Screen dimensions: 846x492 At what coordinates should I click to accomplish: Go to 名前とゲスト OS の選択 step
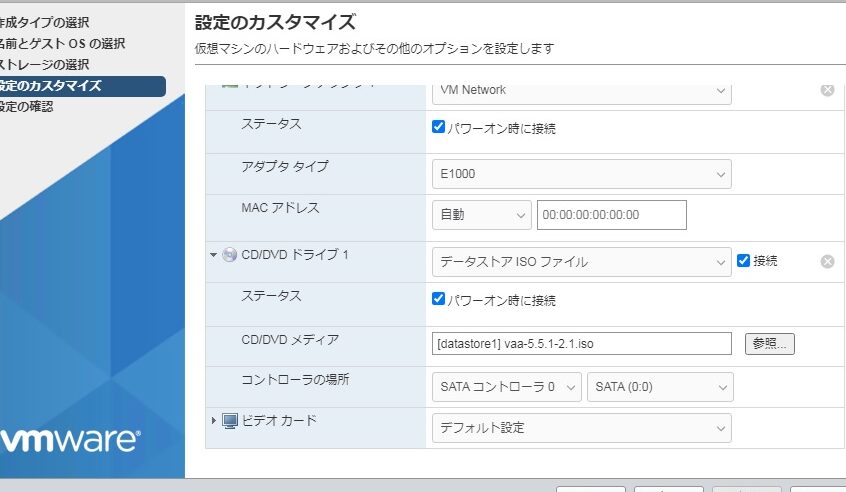tap(62, 44)
